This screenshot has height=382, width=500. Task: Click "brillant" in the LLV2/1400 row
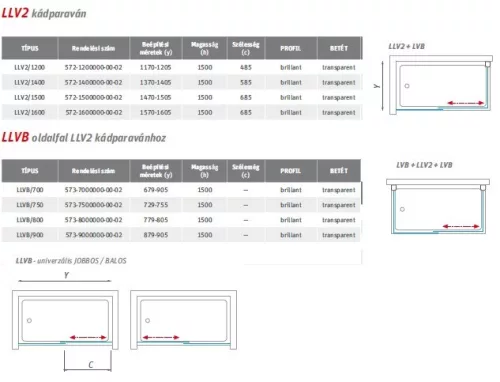click(291, 82)
